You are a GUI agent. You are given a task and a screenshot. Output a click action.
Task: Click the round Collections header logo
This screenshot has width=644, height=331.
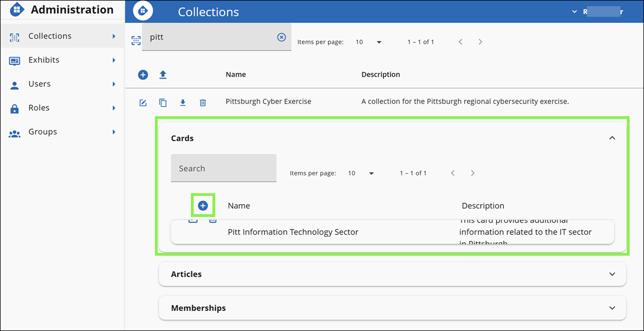(x=143, y=11)
